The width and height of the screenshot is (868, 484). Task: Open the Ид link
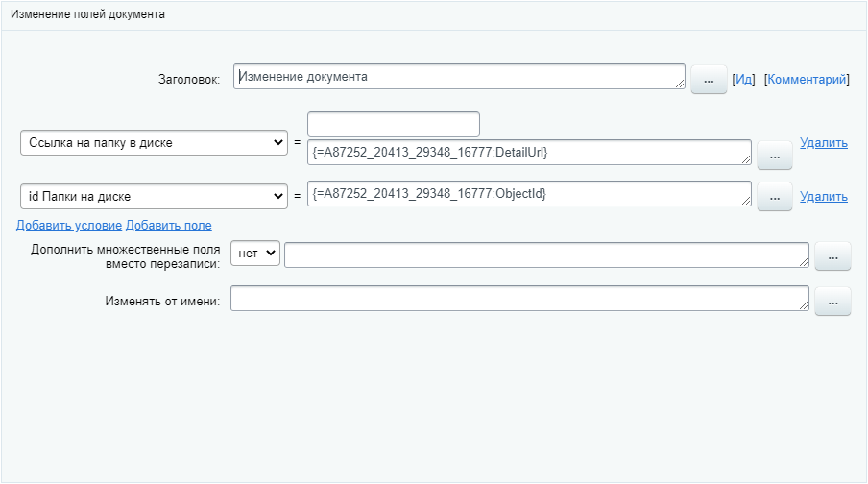pos(744,80)
